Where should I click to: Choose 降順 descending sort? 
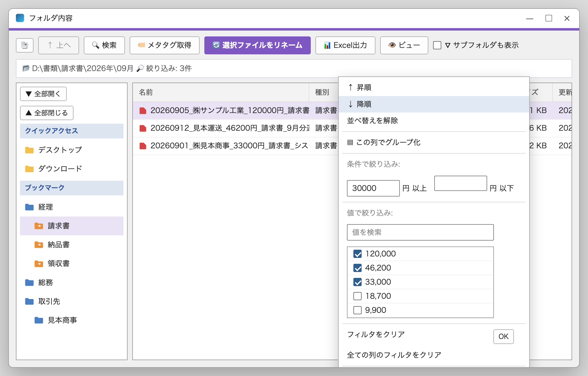pyautogui.click(x=434, y=104)
